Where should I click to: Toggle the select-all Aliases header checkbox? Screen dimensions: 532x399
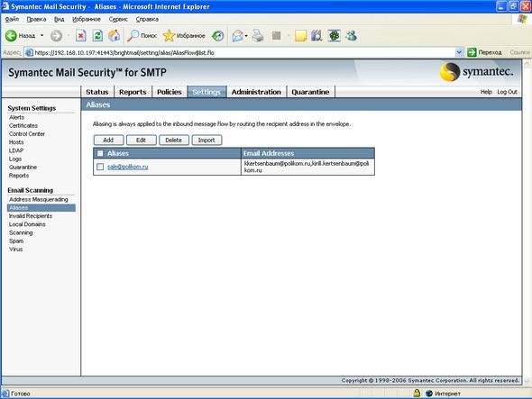tap(100, 153)
